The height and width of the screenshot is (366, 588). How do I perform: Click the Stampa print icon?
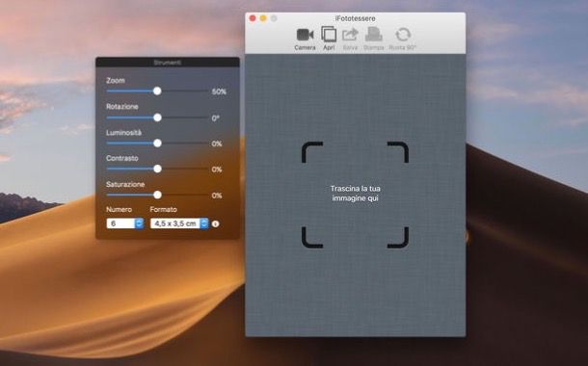pyautogui.click(x=373, y=35)
